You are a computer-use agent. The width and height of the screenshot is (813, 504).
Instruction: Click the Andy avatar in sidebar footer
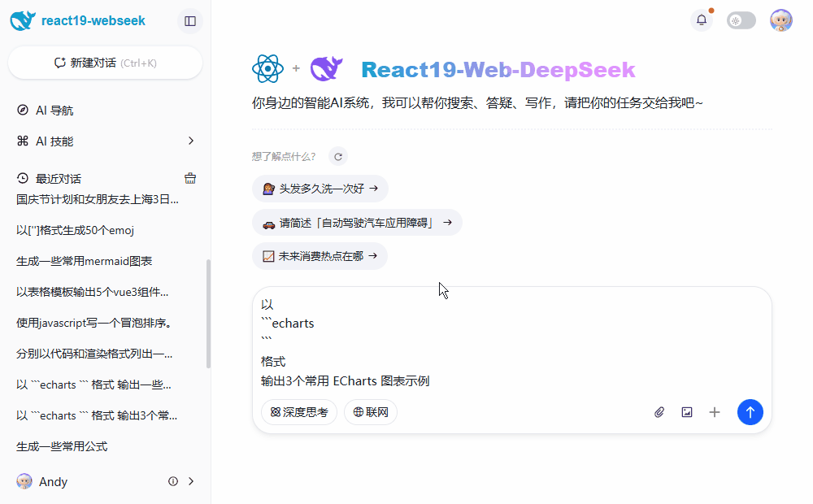[x=24, y=481]
